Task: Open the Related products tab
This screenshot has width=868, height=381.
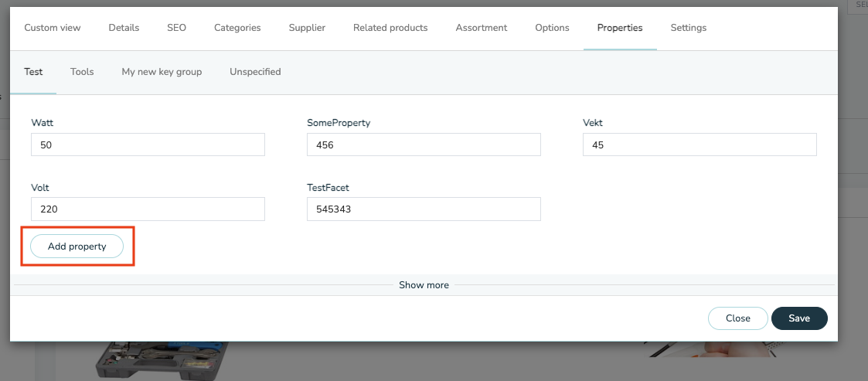Action: pyautogui.click(x=390, y=28)
